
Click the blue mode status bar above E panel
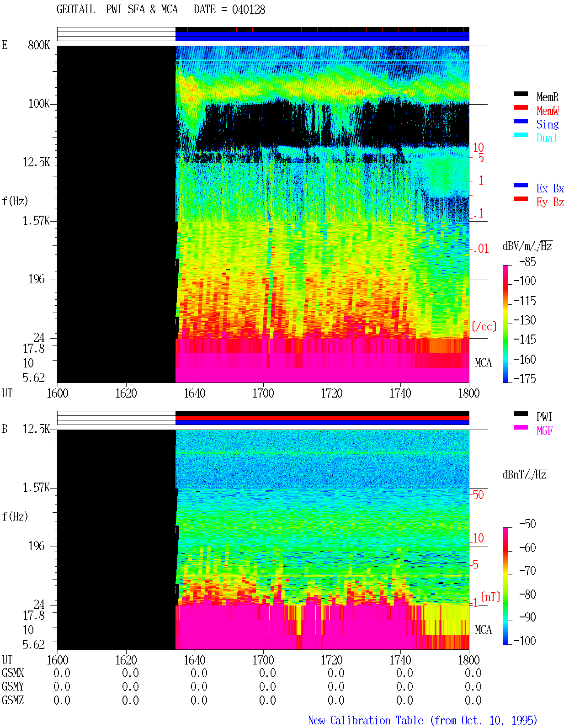[322, 36]
